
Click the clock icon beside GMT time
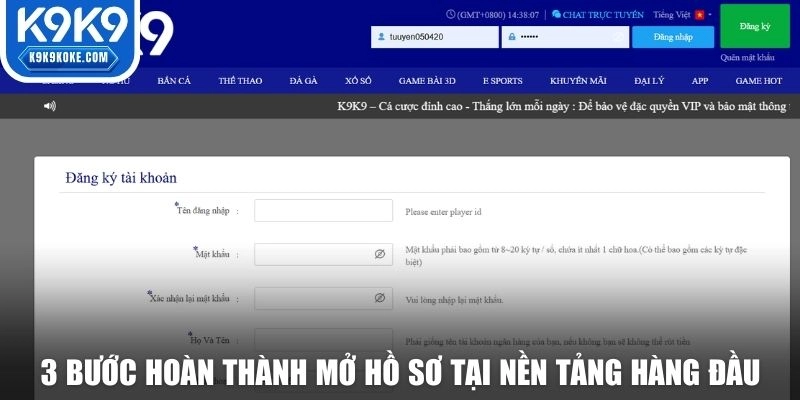tap(451, 14)
